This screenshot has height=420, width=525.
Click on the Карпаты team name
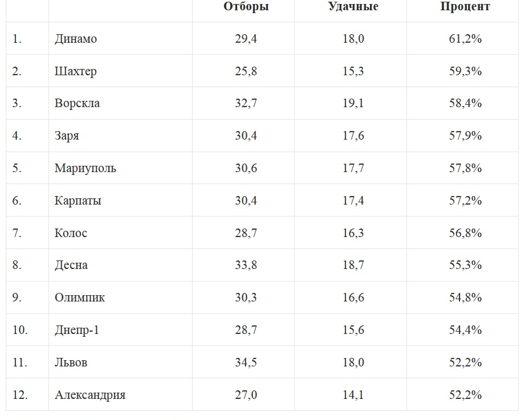[x=78, y=201]
